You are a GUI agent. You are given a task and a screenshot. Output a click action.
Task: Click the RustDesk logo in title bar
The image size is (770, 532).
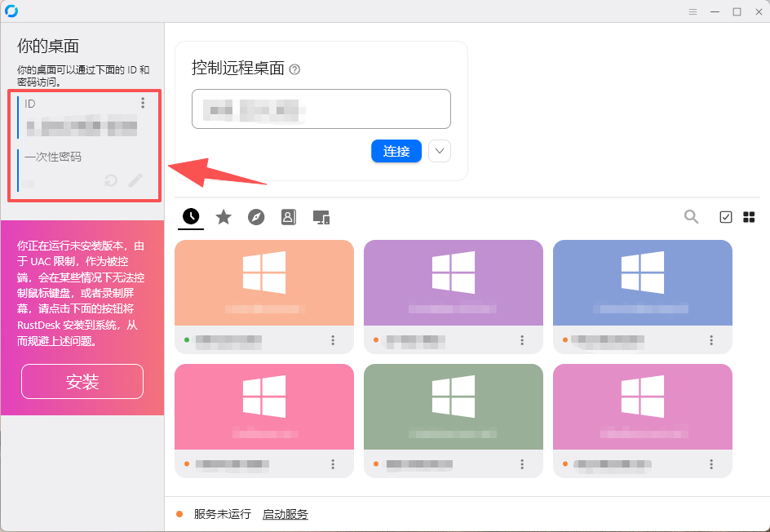11,11
